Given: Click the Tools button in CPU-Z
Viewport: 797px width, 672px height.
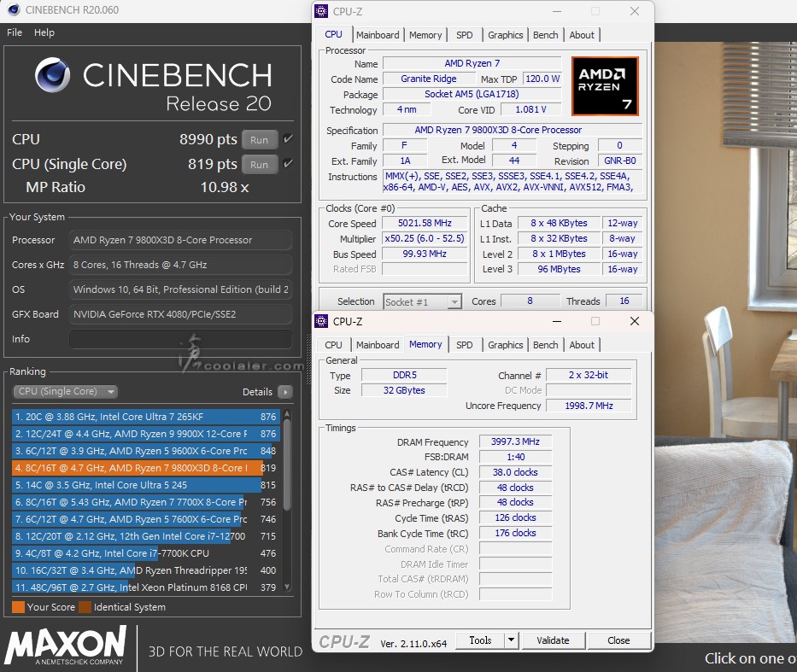Looking at the screenshot, I should 480,640.
